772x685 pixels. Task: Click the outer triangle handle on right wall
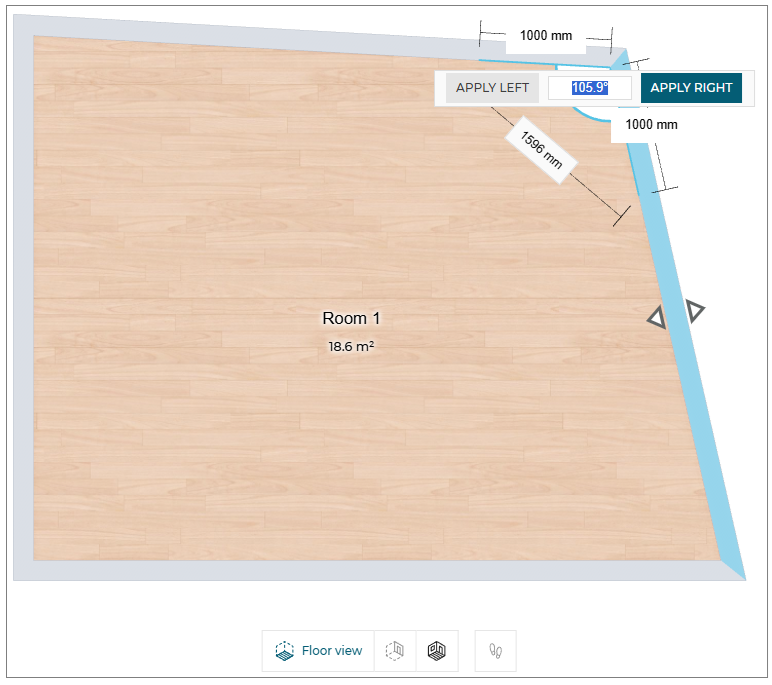point(694,310)
